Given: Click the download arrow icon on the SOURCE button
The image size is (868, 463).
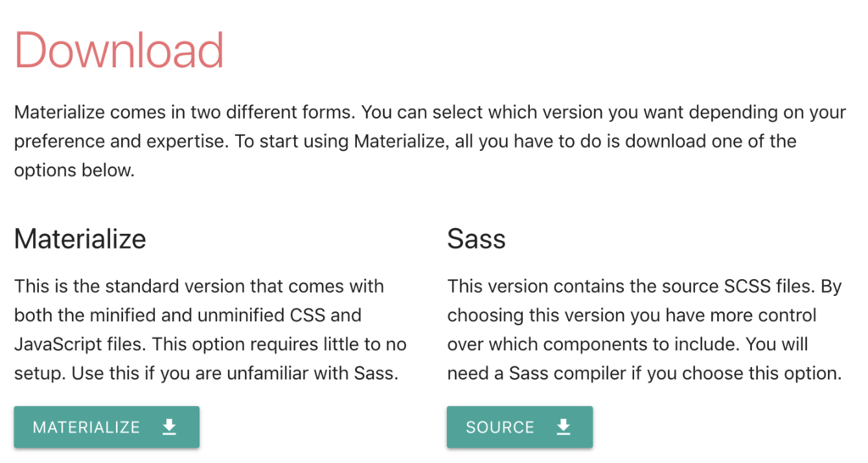Looking at the screenshot, I should coord(563,427).
